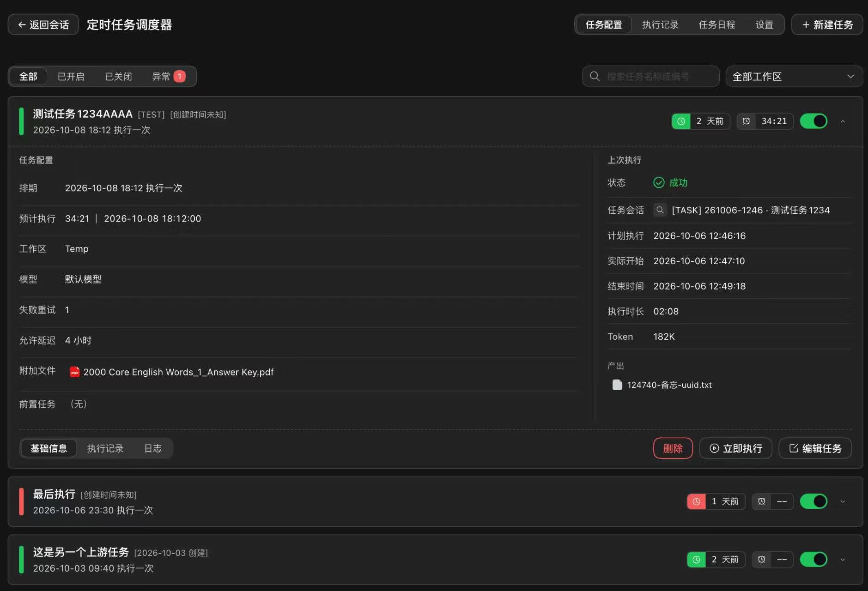Click 编辑任务 to edit the task
Image resolution: width=868 pixels, height=591 pixels.
pos(815,448)
